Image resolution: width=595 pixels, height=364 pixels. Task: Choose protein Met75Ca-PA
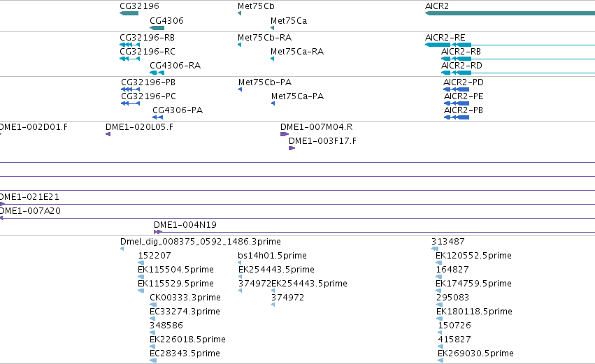coord(273,103)
